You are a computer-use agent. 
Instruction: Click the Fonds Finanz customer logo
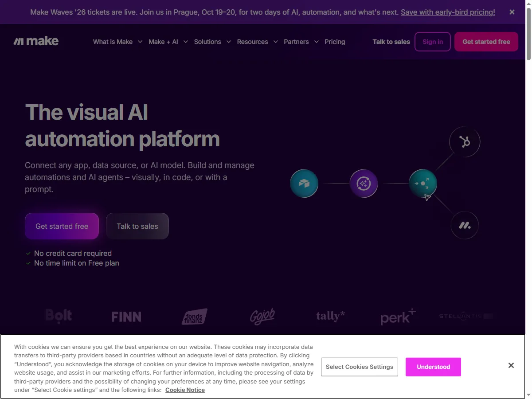pyautogui.click(x=194, y=317)
